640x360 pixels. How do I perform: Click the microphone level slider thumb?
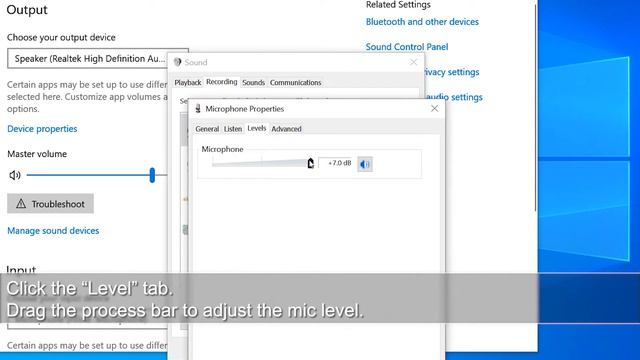311,163
